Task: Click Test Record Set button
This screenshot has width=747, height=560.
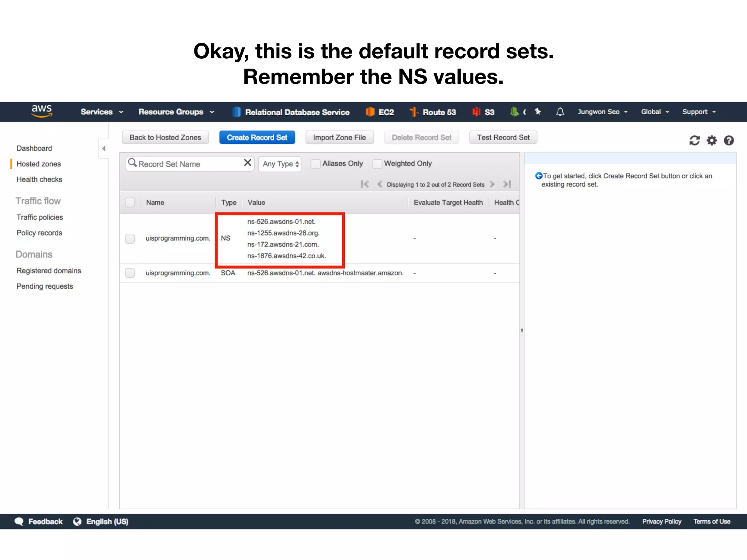Action: point(503,137)
